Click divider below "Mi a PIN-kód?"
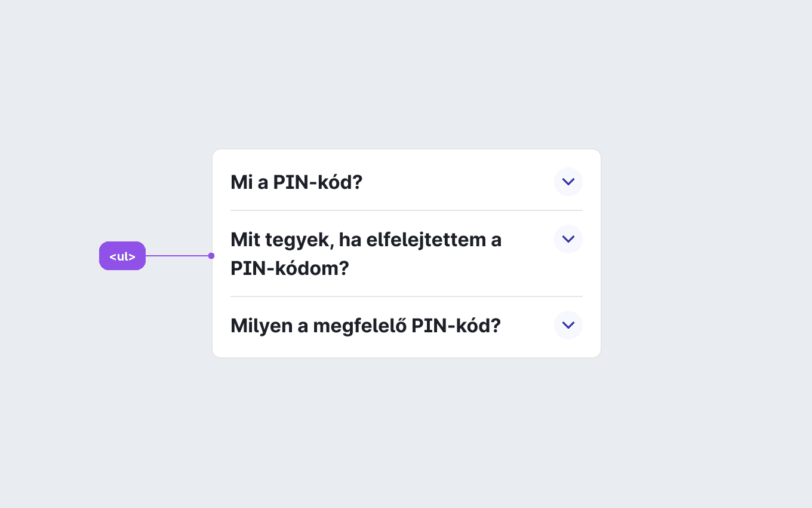This screenshot has width=812, height=508. (x=407, y=210)
